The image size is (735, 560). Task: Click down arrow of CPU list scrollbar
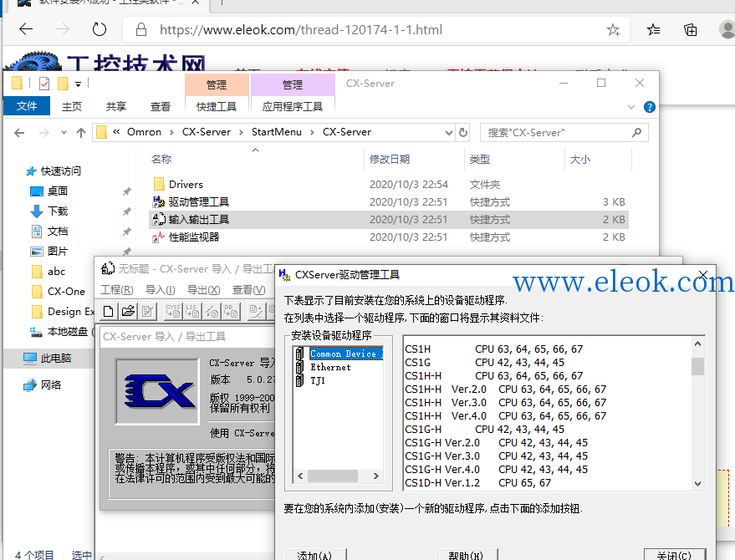pyautogui.click(x=697, y=484)
